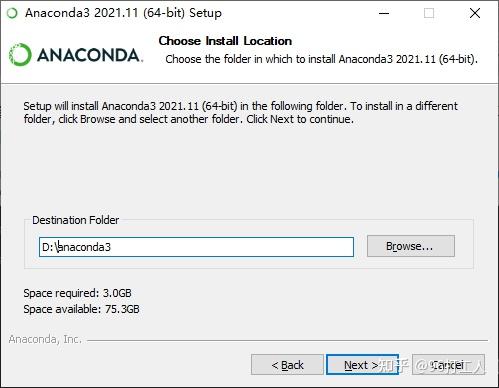
Task: Click the 'Choose the folder in which to install' subtitle
Action: pos(321,59)
